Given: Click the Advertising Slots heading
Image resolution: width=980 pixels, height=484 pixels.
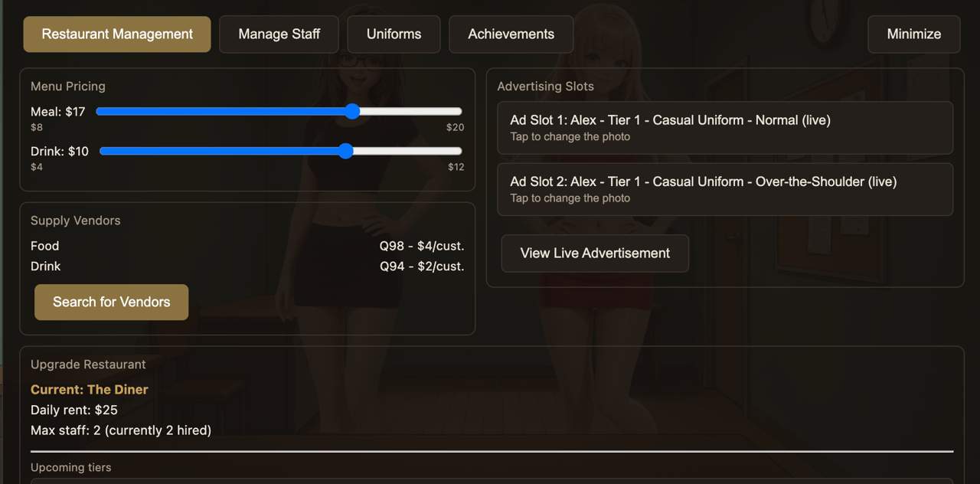Looking at the screenshot, I should pyautogui.click(x=546, y=87).
